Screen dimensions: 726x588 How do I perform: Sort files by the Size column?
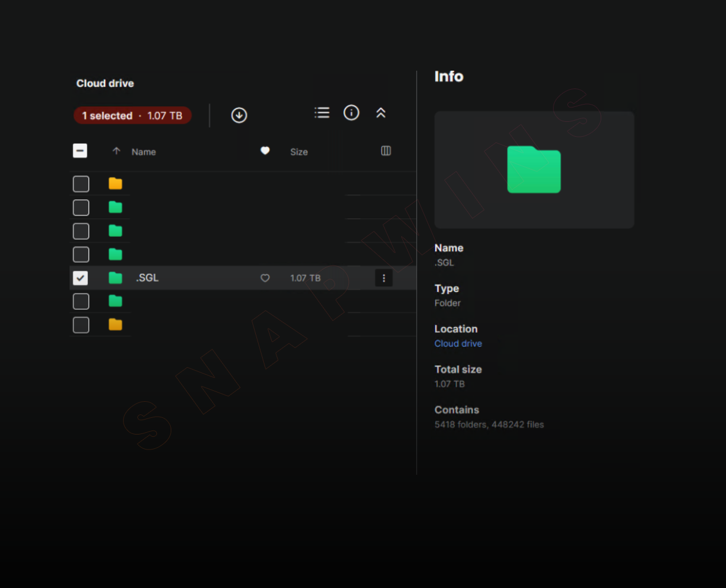click(299, 152)
